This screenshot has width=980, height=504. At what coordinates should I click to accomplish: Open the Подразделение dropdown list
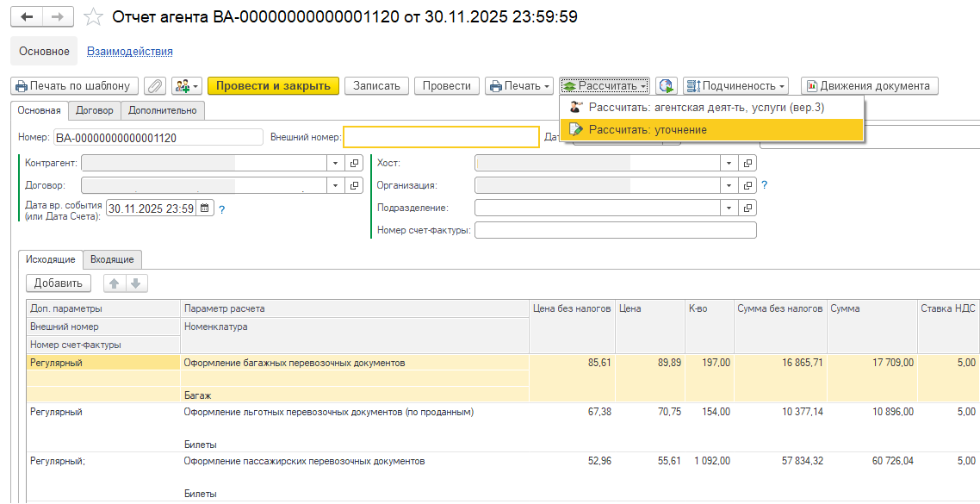click(x=729, y=208)
